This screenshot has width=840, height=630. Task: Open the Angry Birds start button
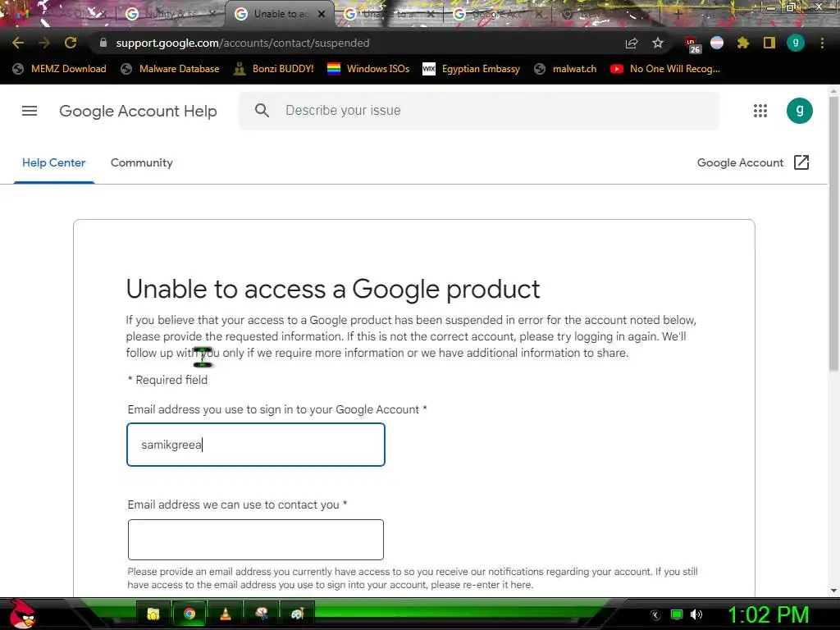click(x=22, y=614)
